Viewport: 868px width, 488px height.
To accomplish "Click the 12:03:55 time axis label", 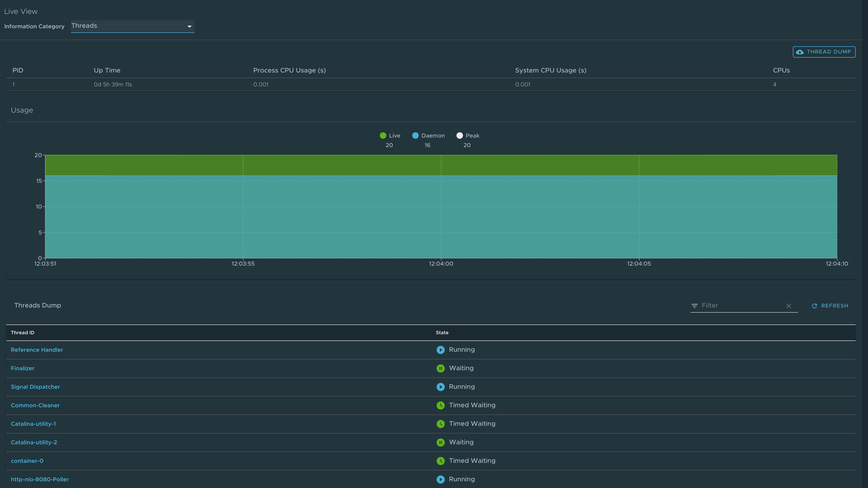I will point(243,264).
